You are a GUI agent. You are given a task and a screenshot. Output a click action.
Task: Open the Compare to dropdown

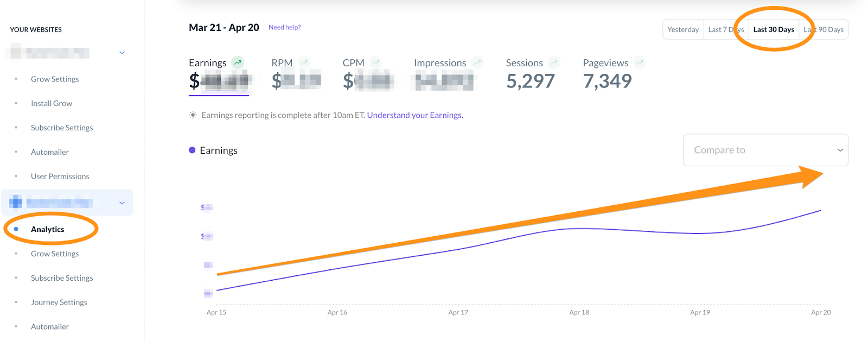click(x=765, y=150)
